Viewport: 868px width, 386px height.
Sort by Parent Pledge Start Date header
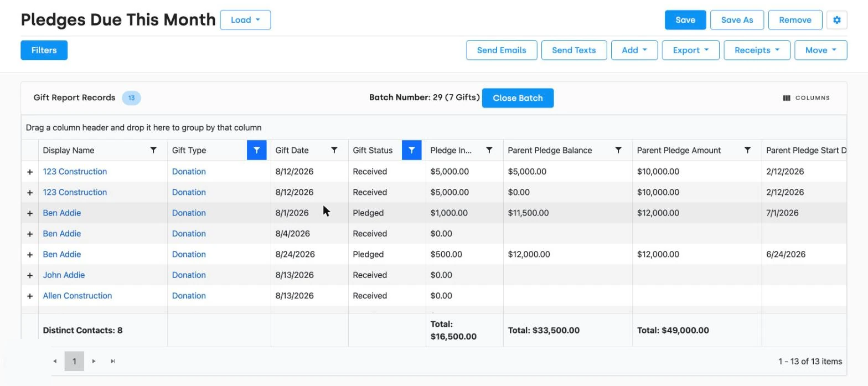tap(806, 150)
